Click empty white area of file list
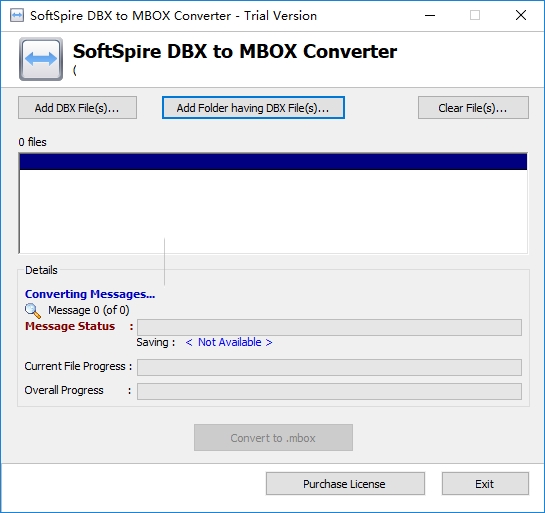The image size is (545, 513). click(x=273, y=211)
